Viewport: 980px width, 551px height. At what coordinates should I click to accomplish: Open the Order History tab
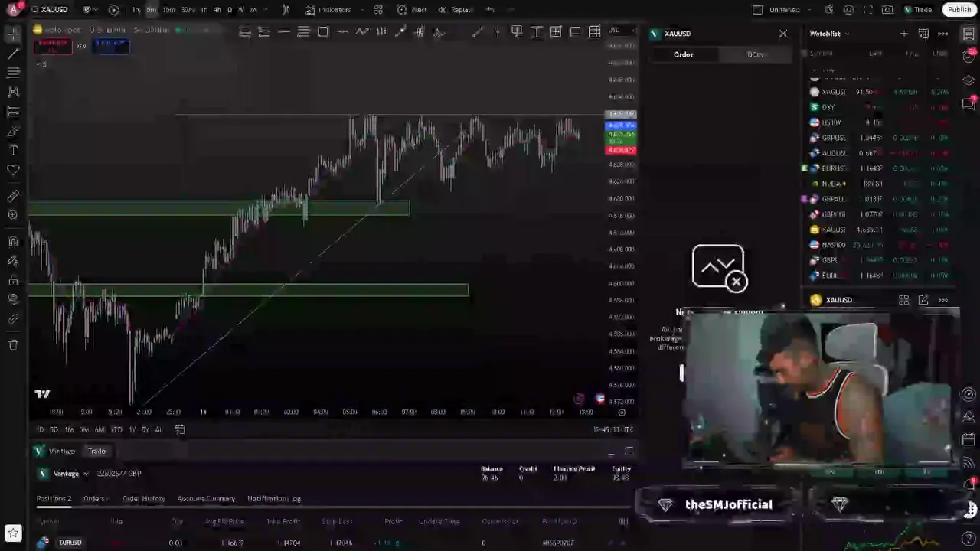coord(143,499)
